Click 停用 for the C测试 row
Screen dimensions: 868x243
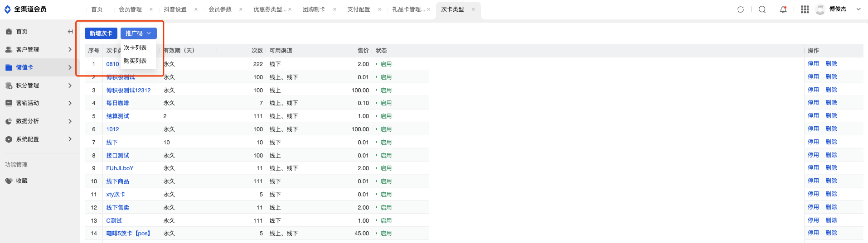(x=813, y=220)
